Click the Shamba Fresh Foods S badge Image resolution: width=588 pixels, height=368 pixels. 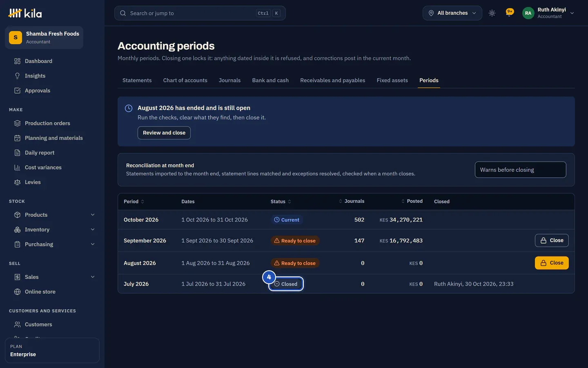pos(16,37)
